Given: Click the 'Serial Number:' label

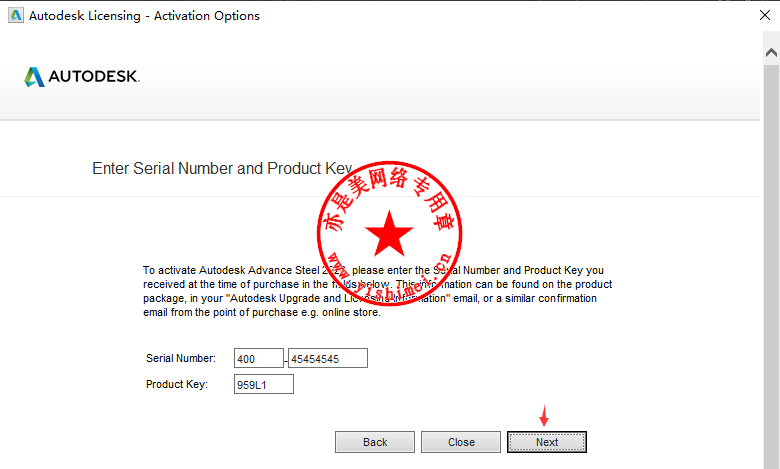Looking at the screenshot, I should coord(181,358).
